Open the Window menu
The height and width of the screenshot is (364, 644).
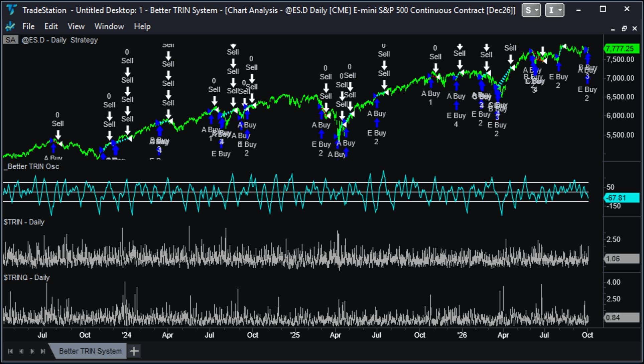(x=109, y=26)
